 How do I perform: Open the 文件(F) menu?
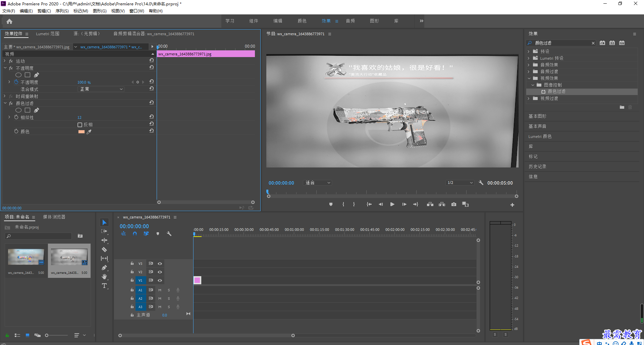(9, 11)
